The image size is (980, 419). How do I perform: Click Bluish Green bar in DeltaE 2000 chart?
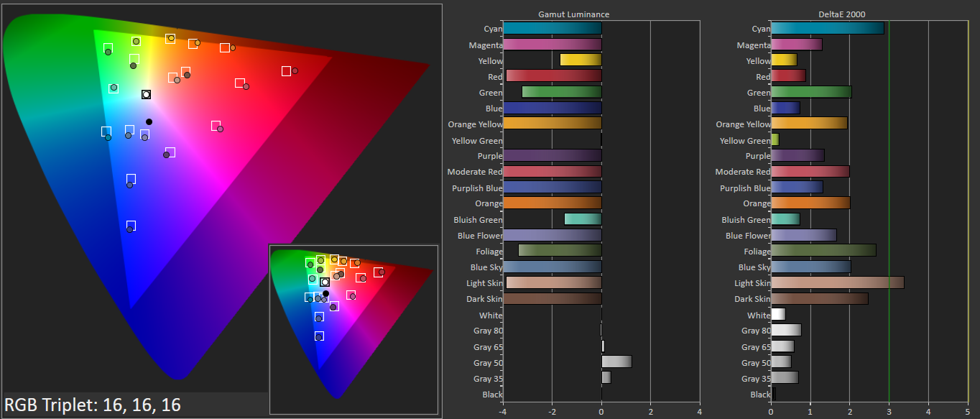(785, 219)
